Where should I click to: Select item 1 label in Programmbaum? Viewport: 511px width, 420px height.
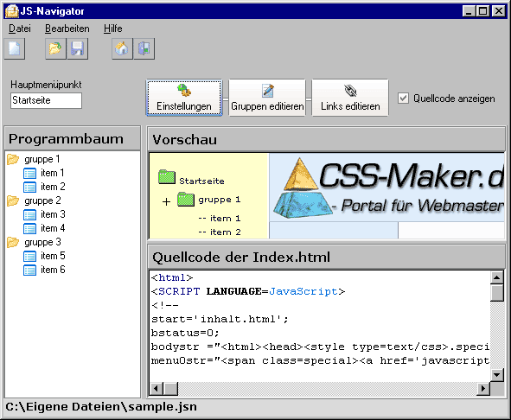52,173
